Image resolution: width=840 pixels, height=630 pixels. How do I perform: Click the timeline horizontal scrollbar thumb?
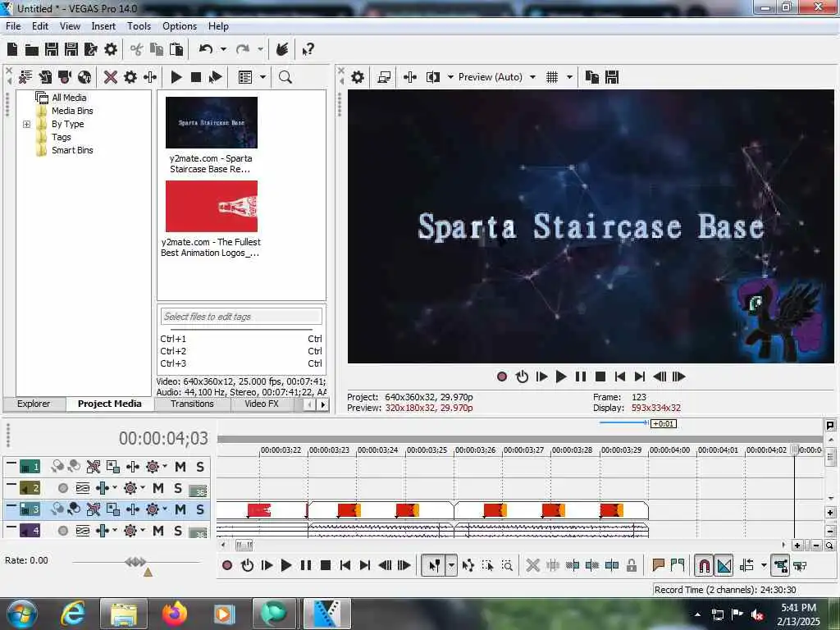244,546
